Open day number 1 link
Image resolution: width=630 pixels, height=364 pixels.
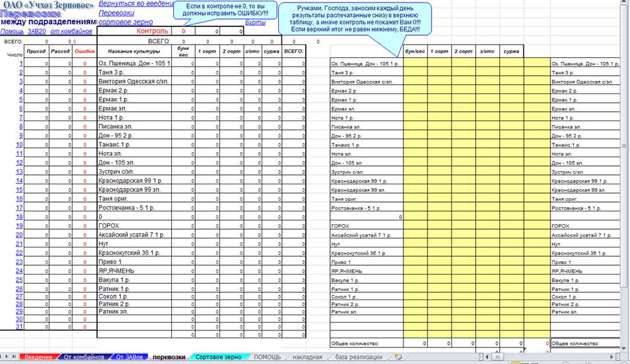point(21,63)
